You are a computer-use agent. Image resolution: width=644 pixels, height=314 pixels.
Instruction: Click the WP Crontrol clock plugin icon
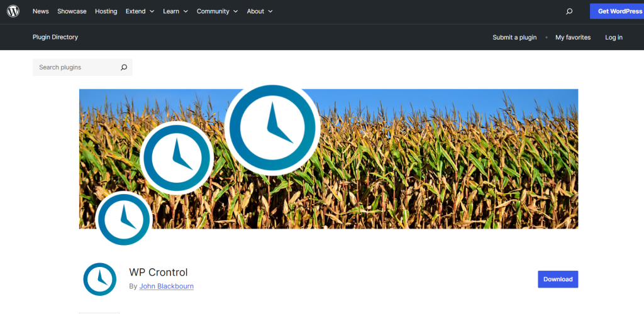[100, 279]
